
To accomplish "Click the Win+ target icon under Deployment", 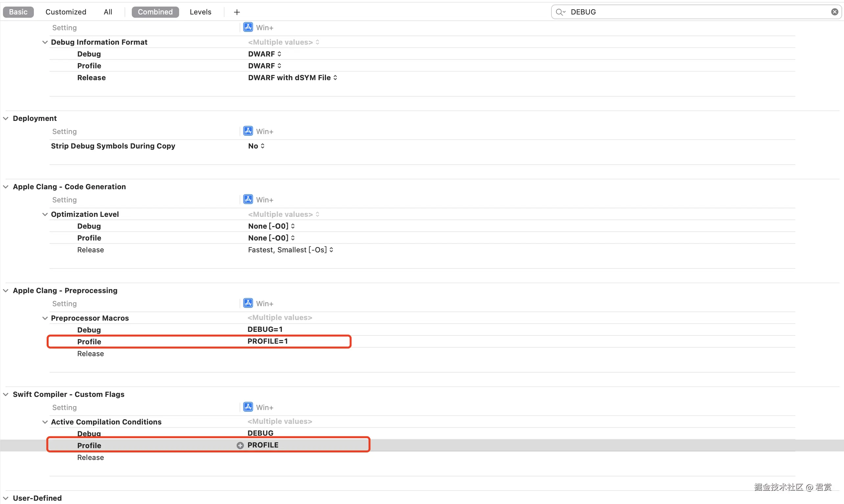I will tap(248, 131).
